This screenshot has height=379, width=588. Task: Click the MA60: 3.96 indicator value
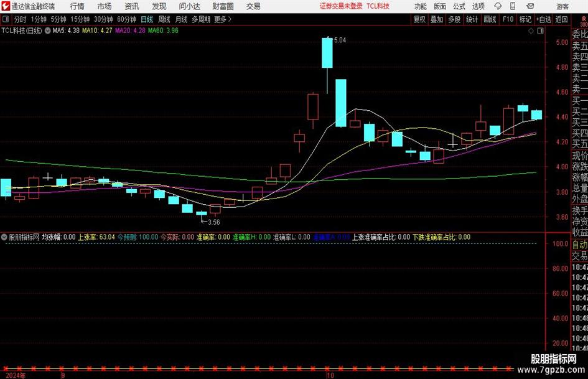point(163,30)
